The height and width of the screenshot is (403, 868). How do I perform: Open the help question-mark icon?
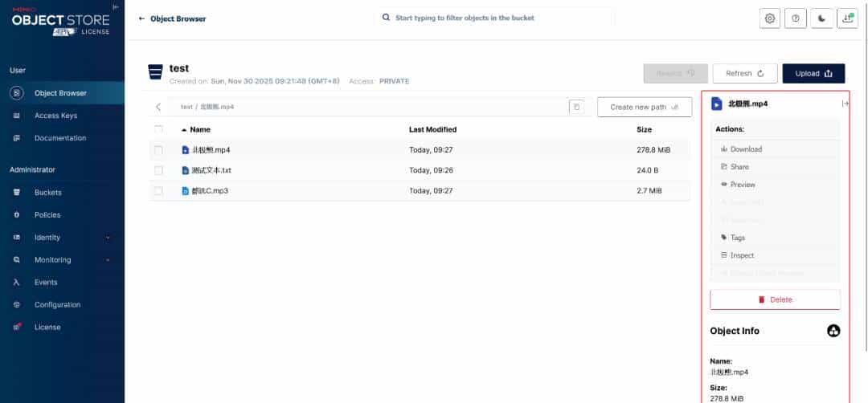(796, 18)
